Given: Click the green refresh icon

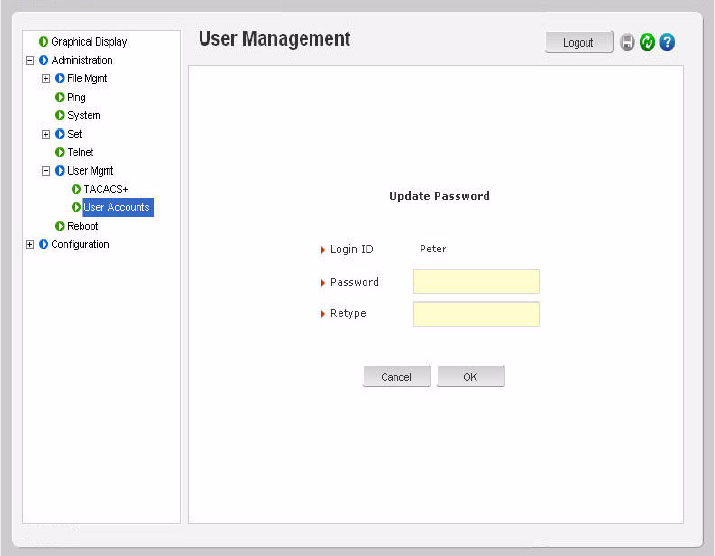Looking at the screenshot, I should tap(647, 42).
